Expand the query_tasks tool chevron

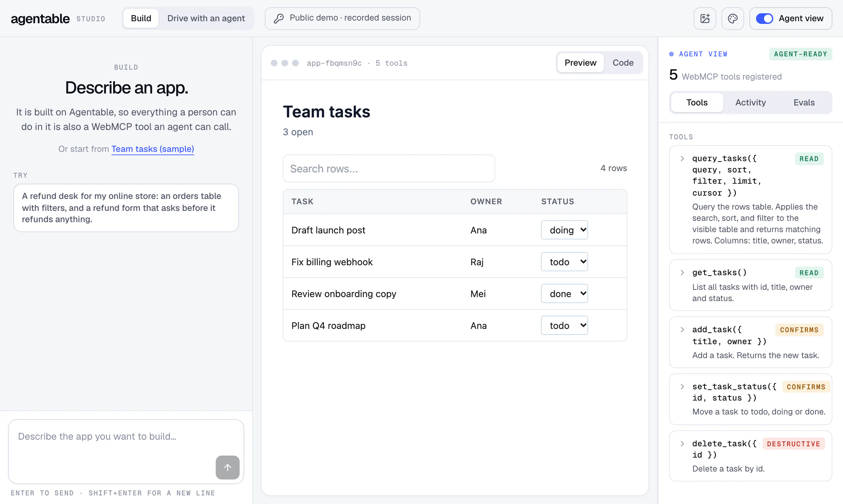point(682,158)
